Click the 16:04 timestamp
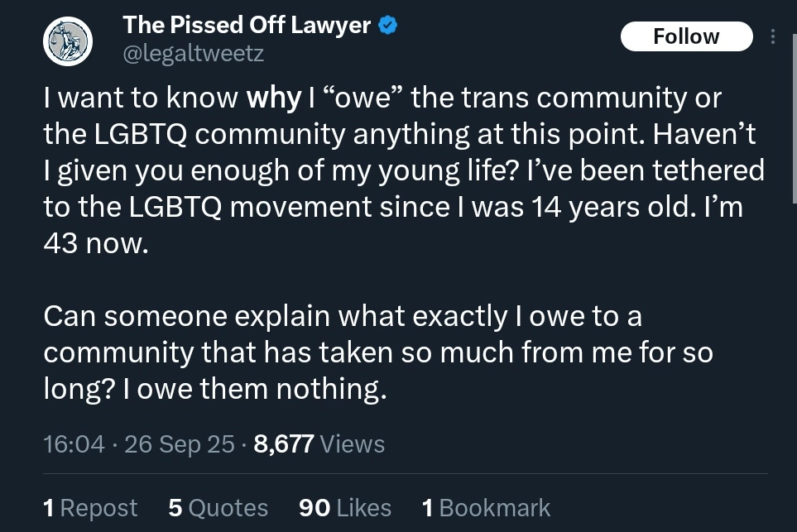The image size is (797, 532). tap(74, 444)
